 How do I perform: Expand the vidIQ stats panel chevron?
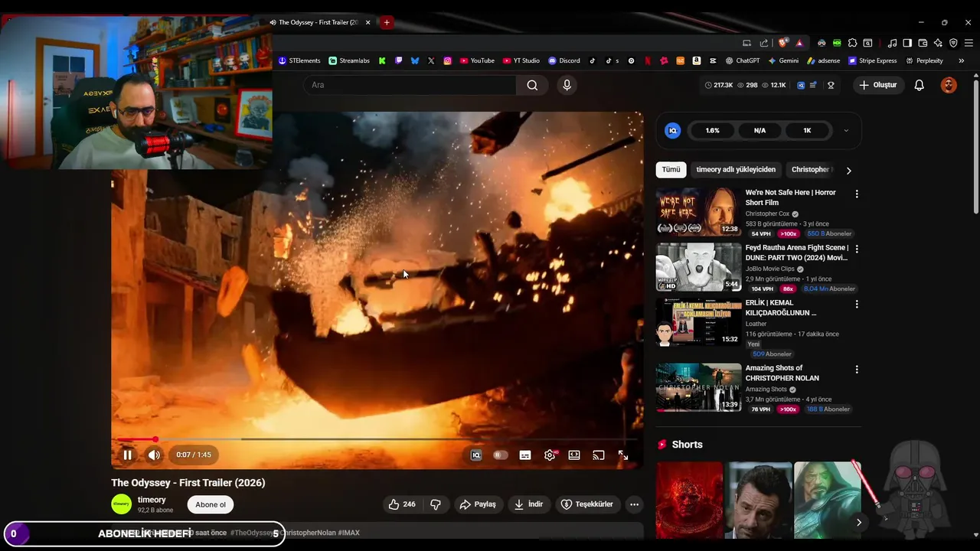(846, 130)
